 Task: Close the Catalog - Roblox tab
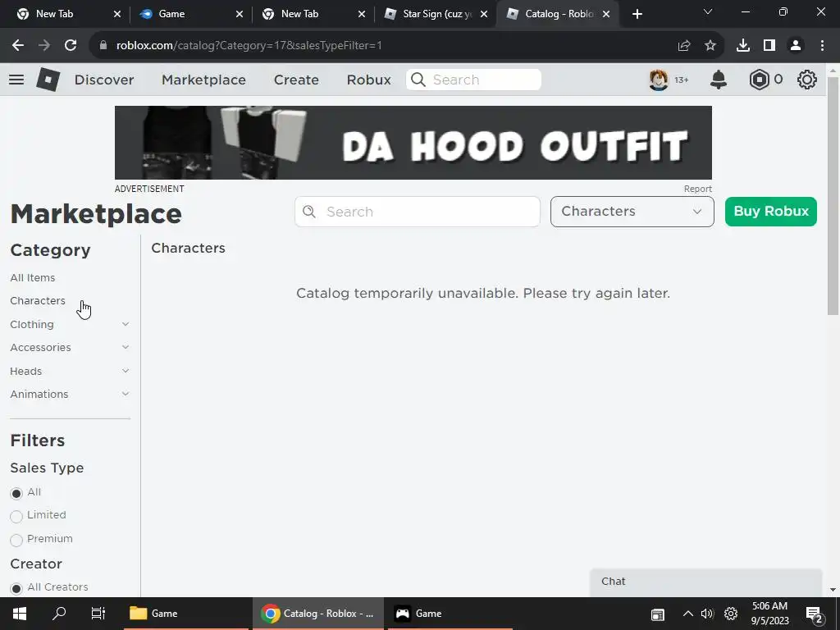(606, 14)
